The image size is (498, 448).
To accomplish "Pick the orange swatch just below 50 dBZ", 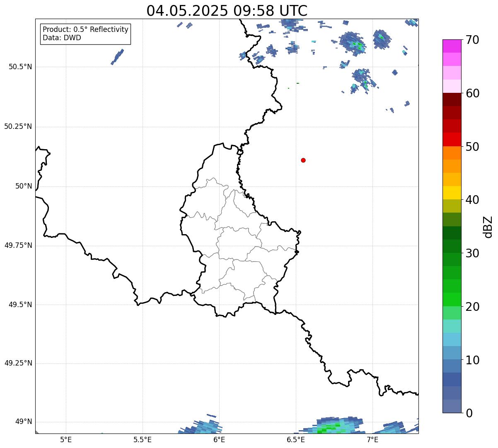I will coord(452,153).
